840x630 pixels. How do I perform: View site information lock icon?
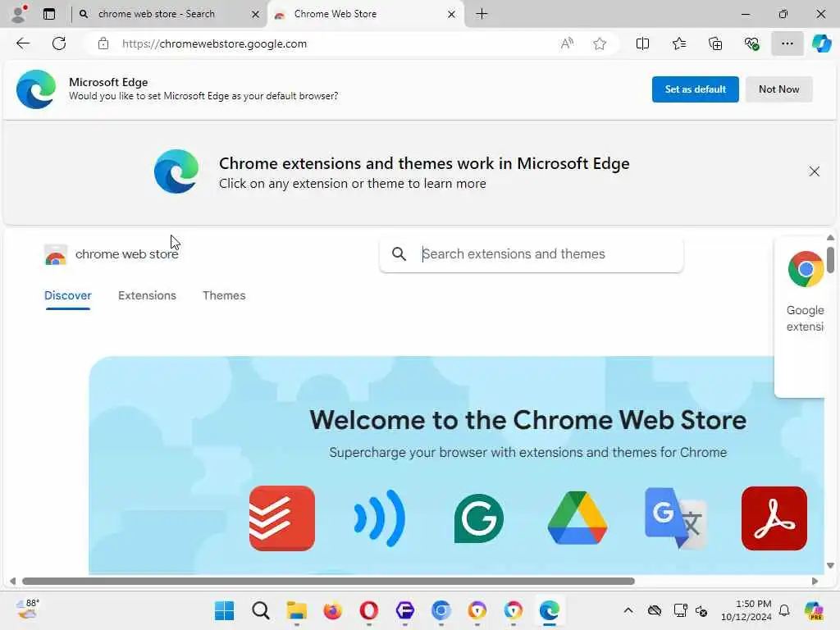[103, 43]
